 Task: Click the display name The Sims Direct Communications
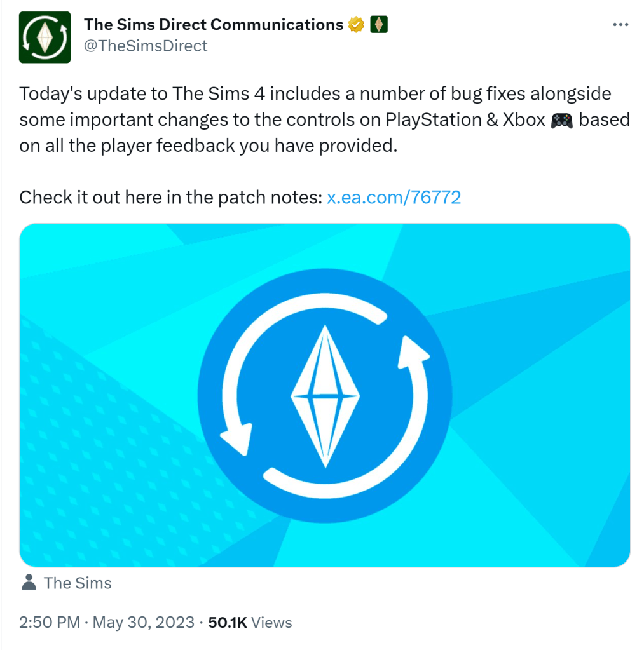(x=214, y=25)
